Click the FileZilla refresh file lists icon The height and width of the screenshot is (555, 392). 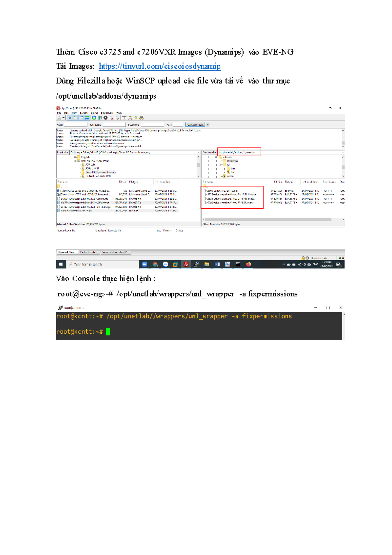[x=94, y=118]
